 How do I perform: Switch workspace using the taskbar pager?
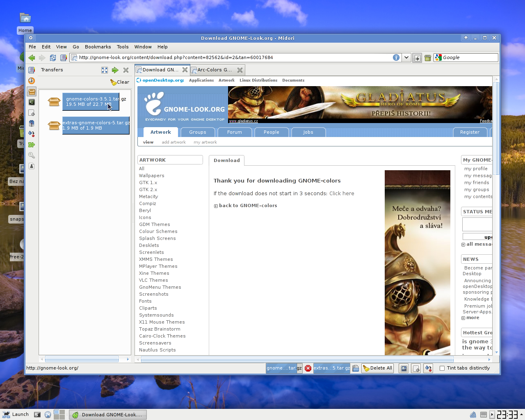click(59, 415)
